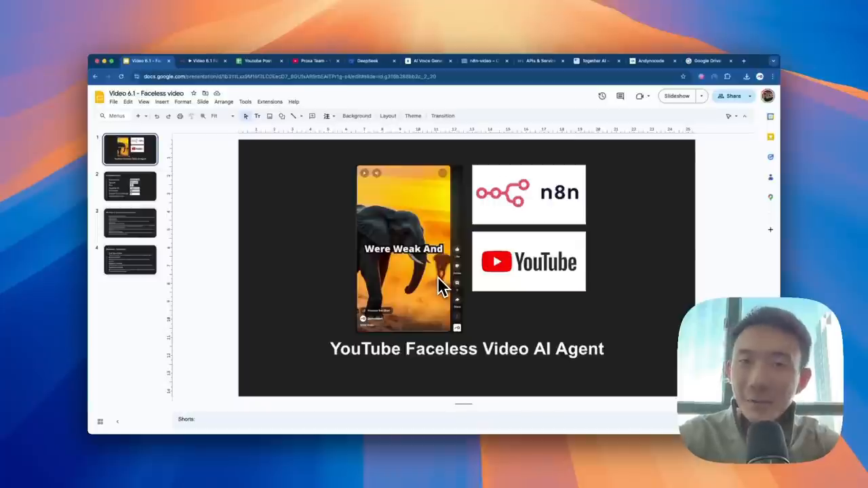The image size is (868, 488).
Task: Open Google Keep in side panel
Action: point(770,137)
